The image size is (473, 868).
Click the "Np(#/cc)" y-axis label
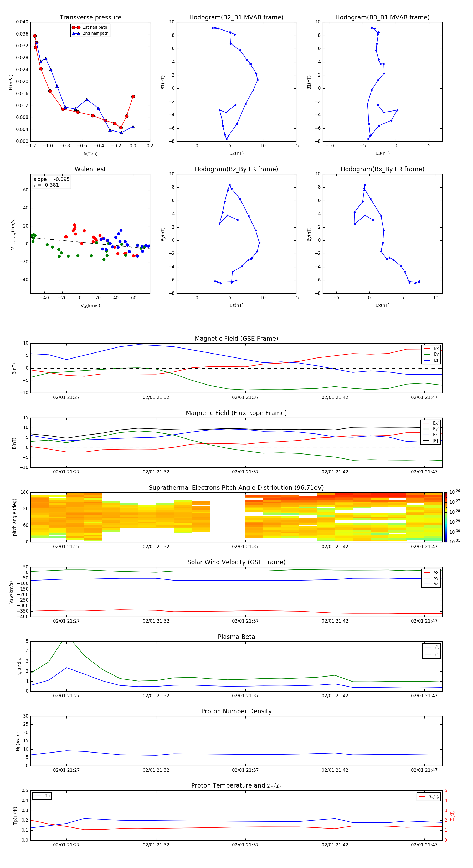click(18, 741)
